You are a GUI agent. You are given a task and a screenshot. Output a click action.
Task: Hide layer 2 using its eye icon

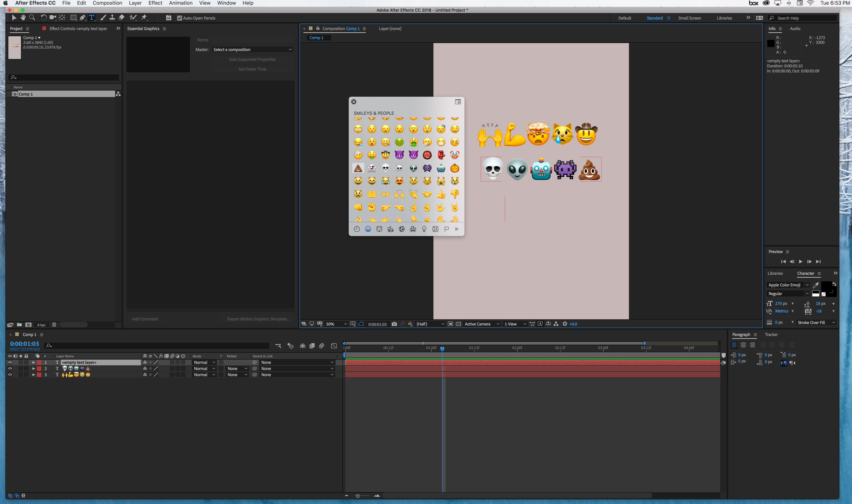pos(10,368)
